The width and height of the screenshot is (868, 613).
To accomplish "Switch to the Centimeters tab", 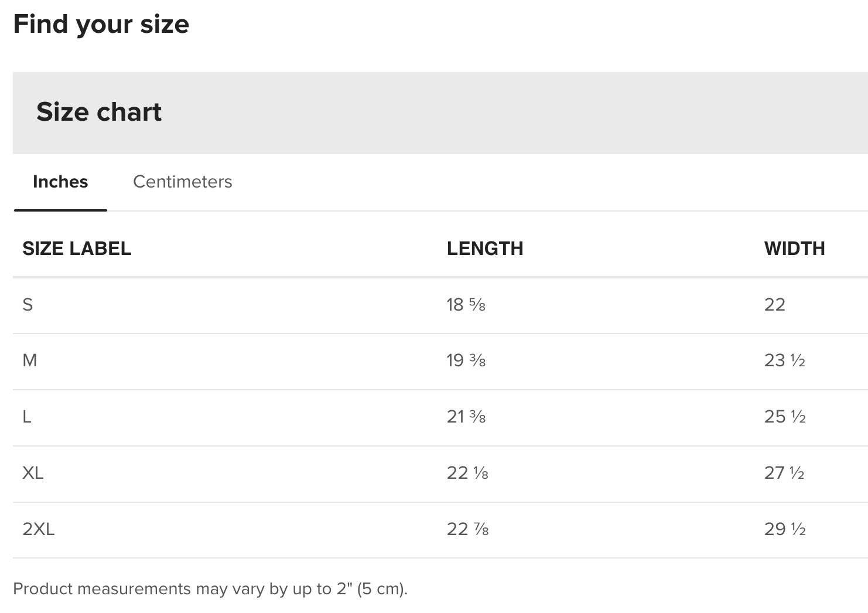I will [x=182, y=182].
